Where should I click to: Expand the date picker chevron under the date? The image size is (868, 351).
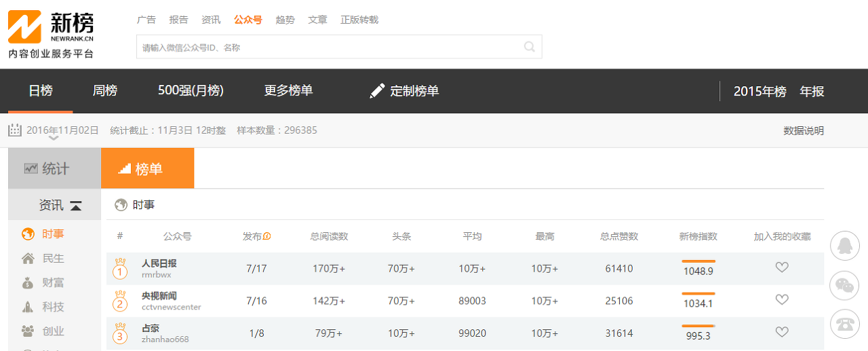point(54,138)
